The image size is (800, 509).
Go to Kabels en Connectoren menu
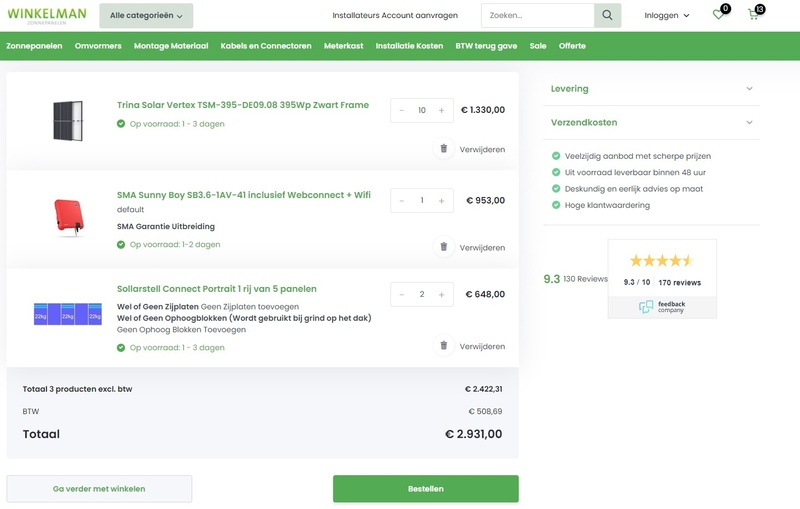tap(266, 46)
